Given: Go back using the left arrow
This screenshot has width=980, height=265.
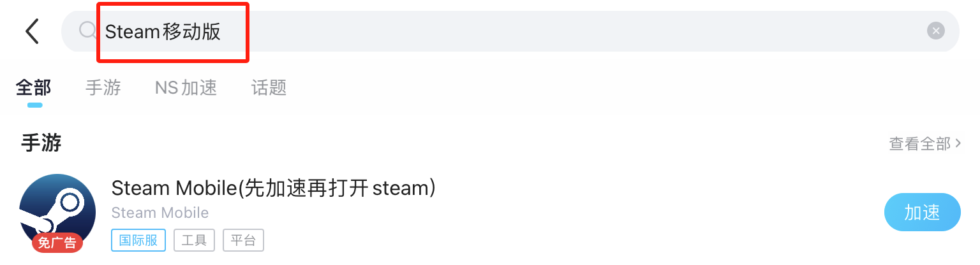Looking at the screenshot, I should pyautogui.click(x=32, y=31).
